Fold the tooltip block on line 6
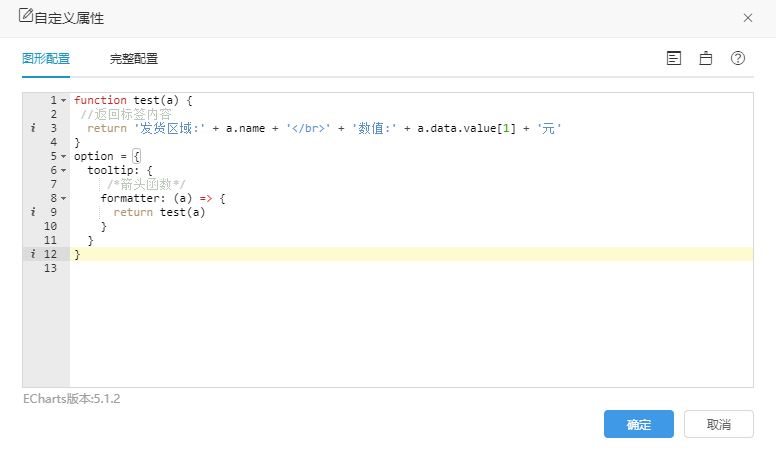Image resolution: width=776 pixels, height=453 pixels. click(63, 170)
